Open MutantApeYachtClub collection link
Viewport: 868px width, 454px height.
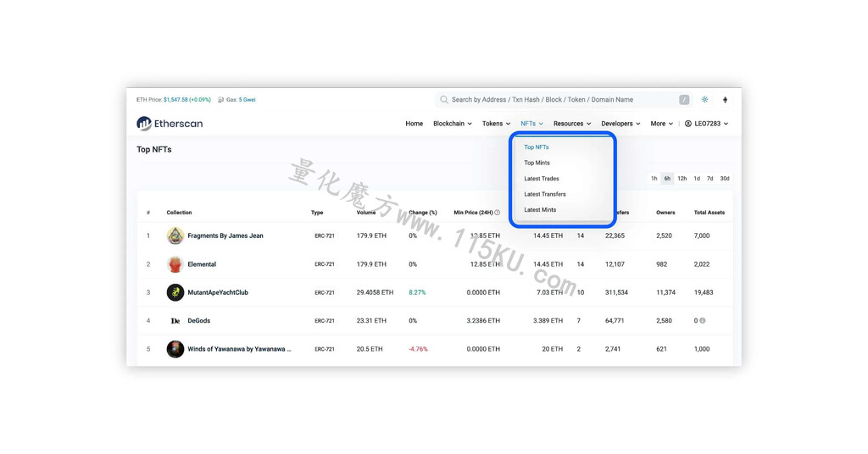coord(218,292)
